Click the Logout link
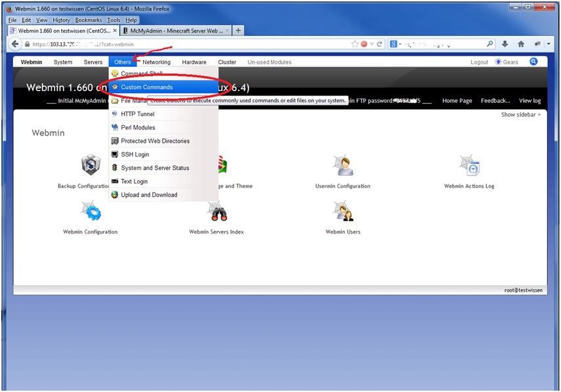 click(x=479, y=62)
